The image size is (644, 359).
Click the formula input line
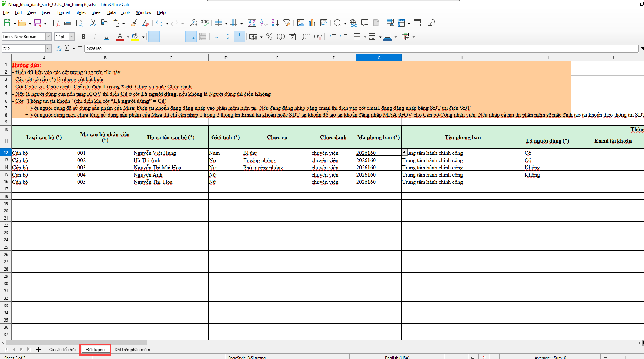pos(361,49)
